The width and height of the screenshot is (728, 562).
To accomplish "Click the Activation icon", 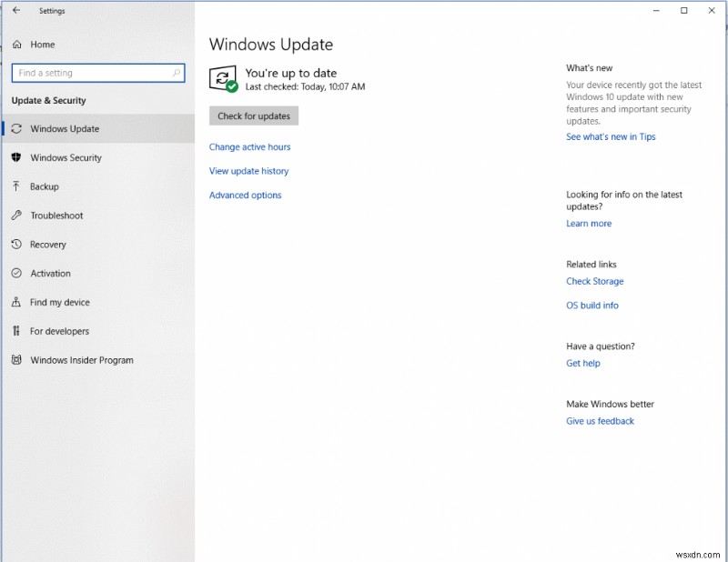I will [x=16, y=273].
